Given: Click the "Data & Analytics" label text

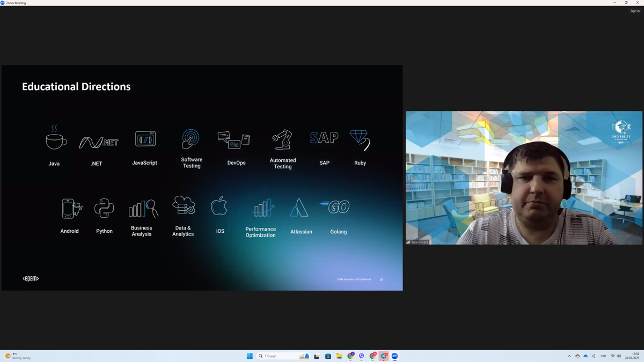Looking at the screenshot, I should 183,231.
